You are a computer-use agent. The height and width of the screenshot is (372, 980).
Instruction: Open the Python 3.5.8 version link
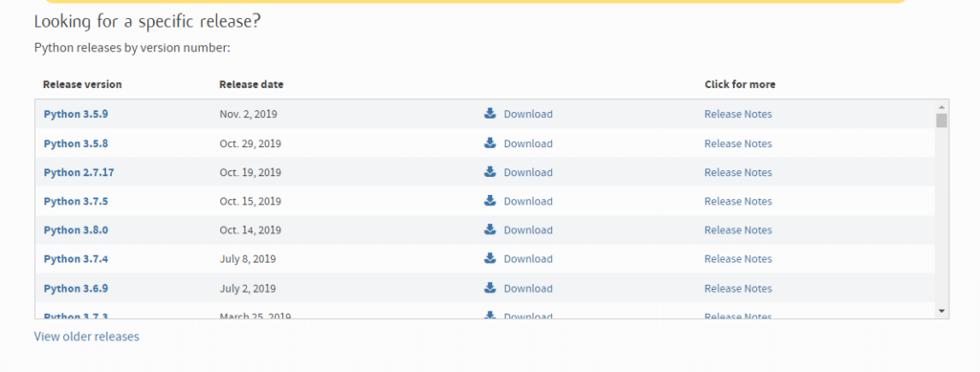[76, 143]
